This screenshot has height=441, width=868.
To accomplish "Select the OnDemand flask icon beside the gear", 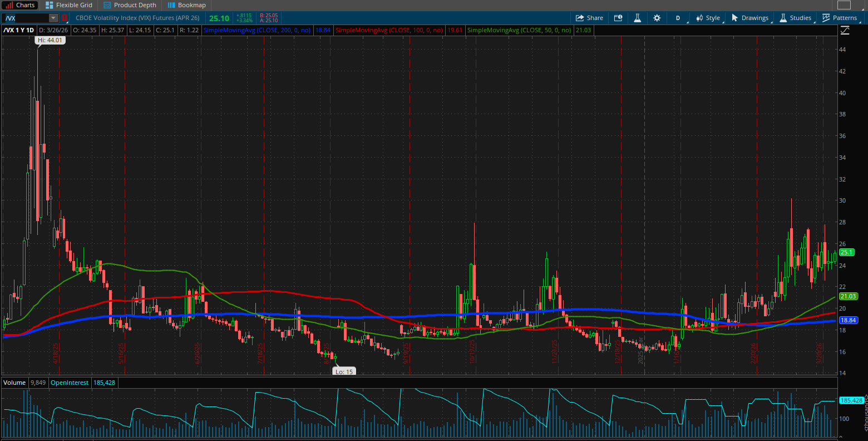I will [638, 18].
